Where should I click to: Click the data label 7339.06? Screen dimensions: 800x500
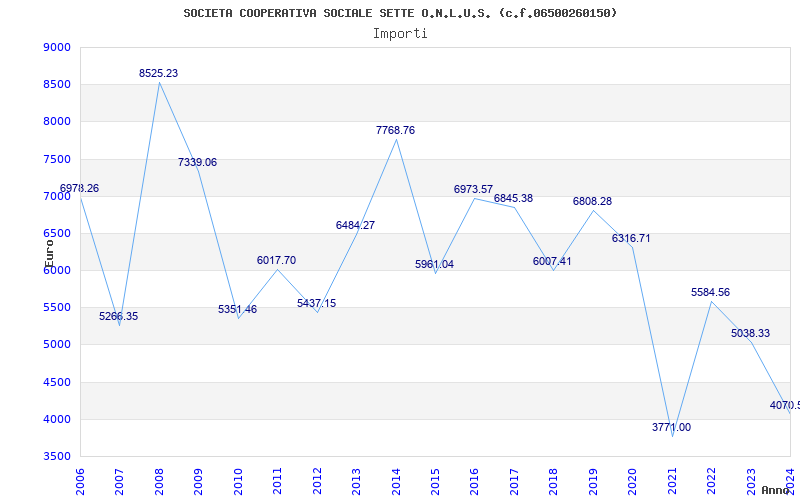tap(197, 162)
